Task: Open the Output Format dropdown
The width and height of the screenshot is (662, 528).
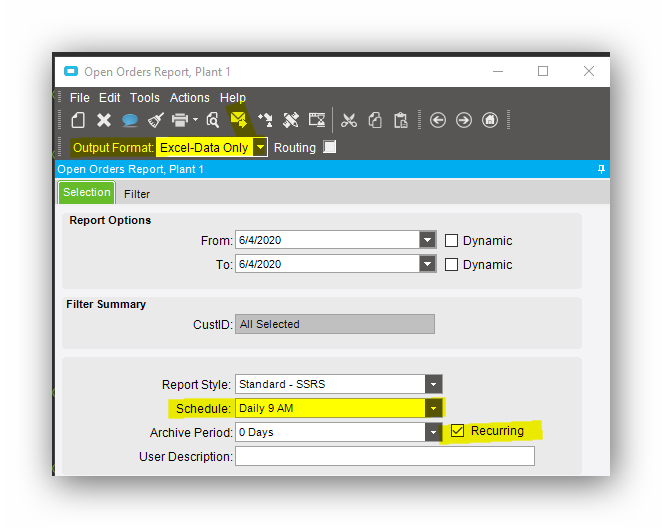Action: [260, 147]
